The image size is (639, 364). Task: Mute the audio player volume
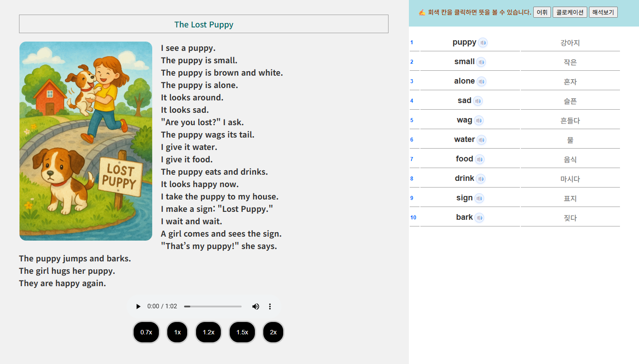[256, 307]
